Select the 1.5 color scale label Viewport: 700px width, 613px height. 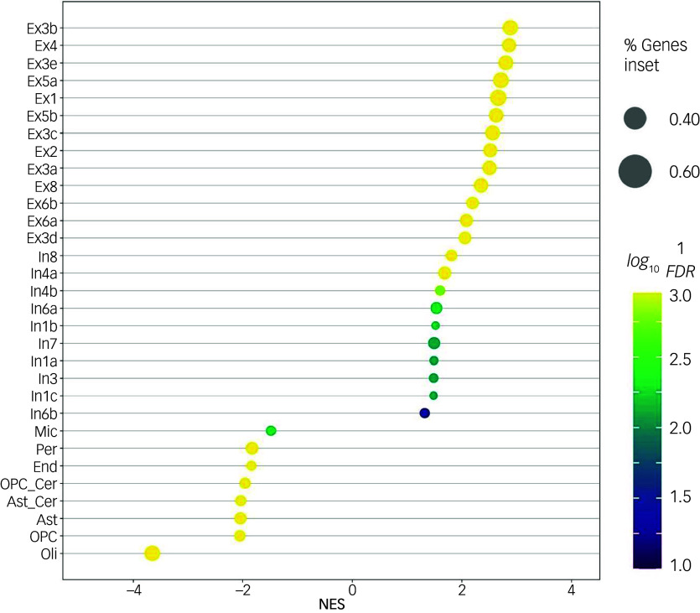pyautogui.click(x=681, y=496)
